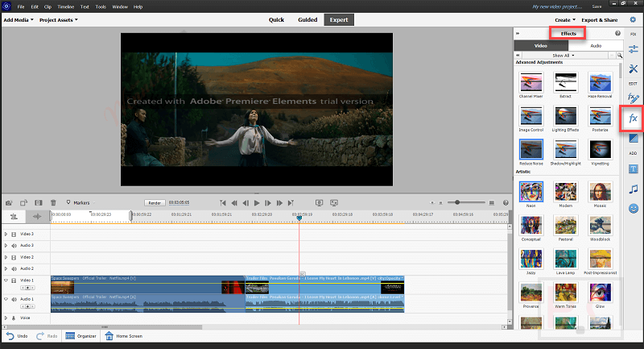644x349 pixels.
Task: Select the Vignetting effect thumbnail
Action: [x=600, y=149]
